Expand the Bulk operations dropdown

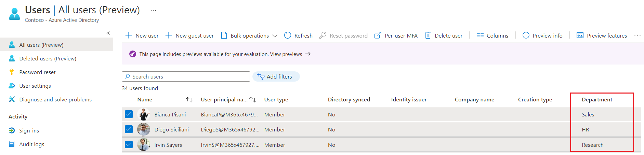[274, 36]
